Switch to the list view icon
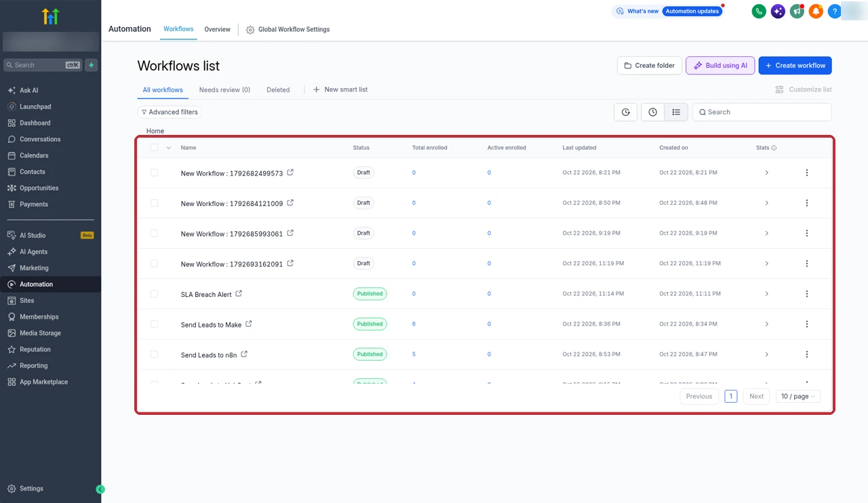Image resolution: width=868 pixels, height=503 pixels. (676, 112)
